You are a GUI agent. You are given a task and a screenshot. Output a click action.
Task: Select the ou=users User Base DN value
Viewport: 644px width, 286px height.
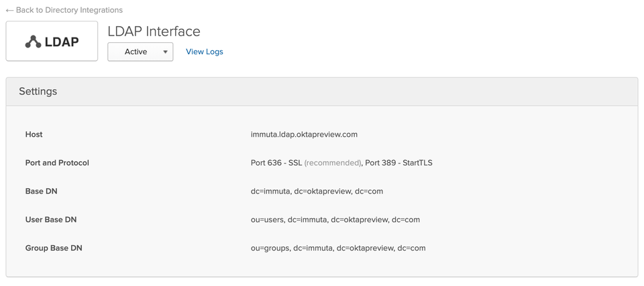[335, 220]
